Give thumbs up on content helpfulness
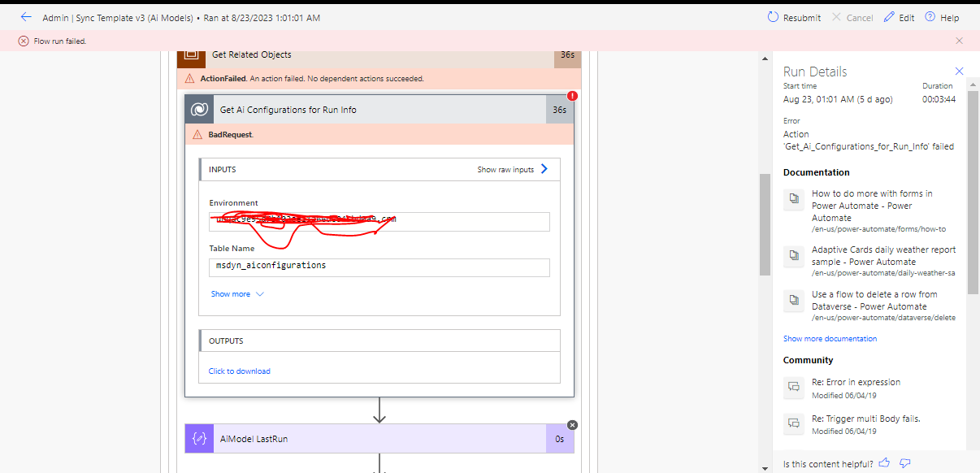This screenshot has height=473, width=980. click(x=884, y=462)
